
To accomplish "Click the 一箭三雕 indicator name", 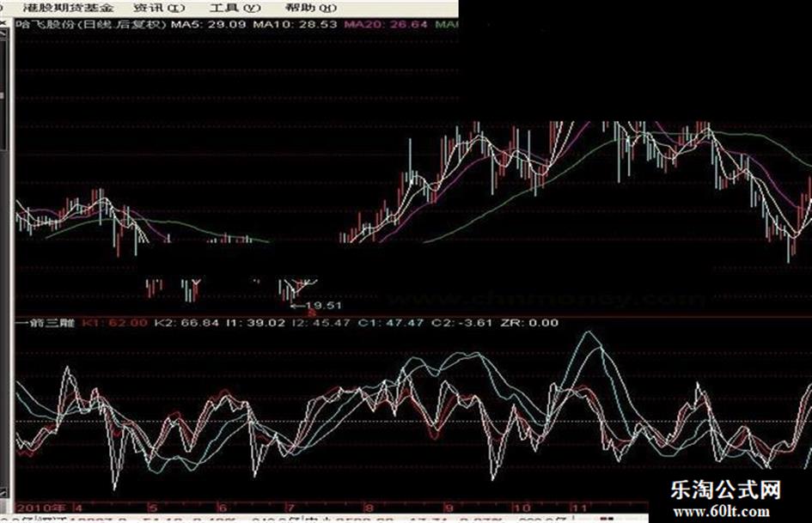I will 46,323.
